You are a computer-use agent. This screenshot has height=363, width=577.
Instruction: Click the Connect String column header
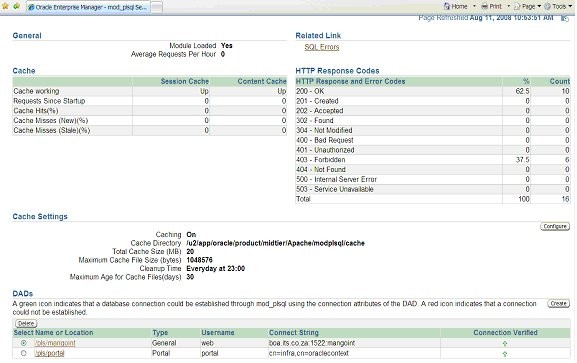click(x=294, y=332)
